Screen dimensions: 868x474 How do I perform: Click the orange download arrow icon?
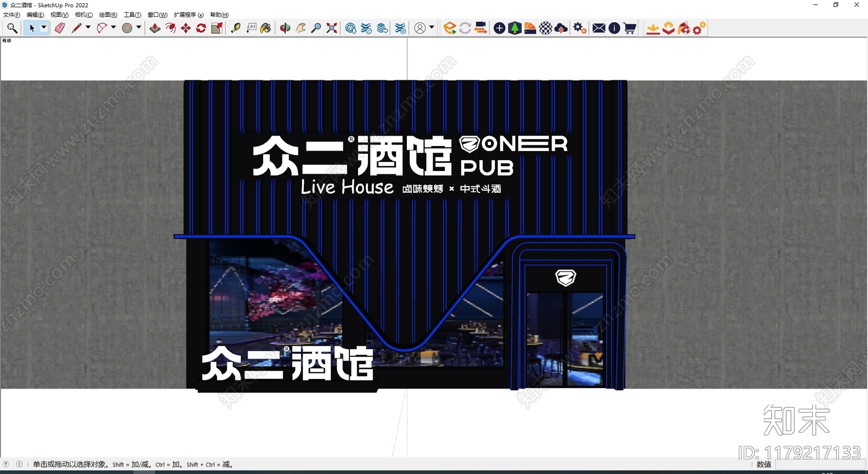click(x=653, y=28)
